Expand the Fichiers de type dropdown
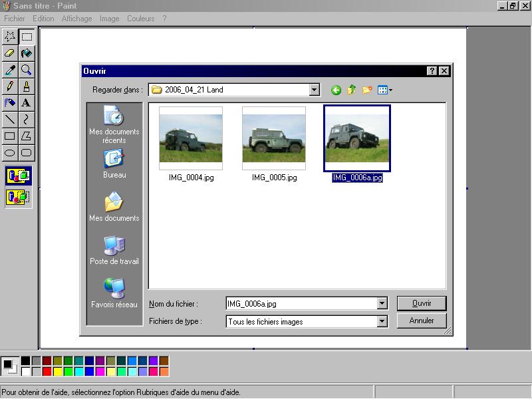 point(382,322)
